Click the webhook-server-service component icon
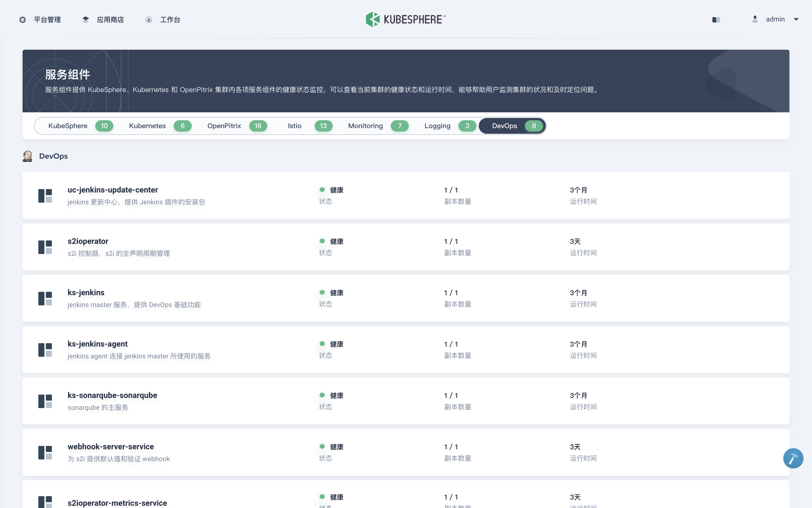 pos(45,453)
